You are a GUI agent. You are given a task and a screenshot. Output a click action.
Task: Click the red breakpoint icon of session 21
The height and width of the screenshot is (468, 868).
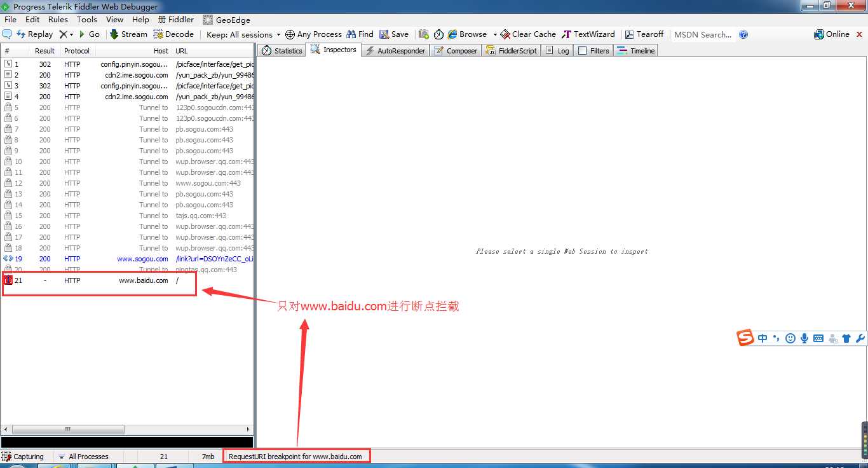8,280
